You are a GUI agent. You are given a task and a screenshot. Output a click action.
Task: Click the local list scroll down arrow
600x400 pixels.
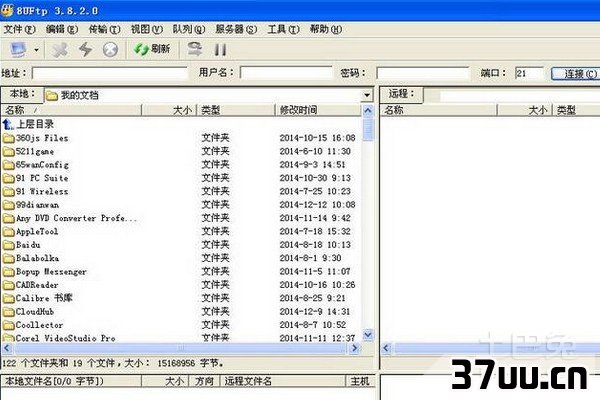click(x=368, y=335)
